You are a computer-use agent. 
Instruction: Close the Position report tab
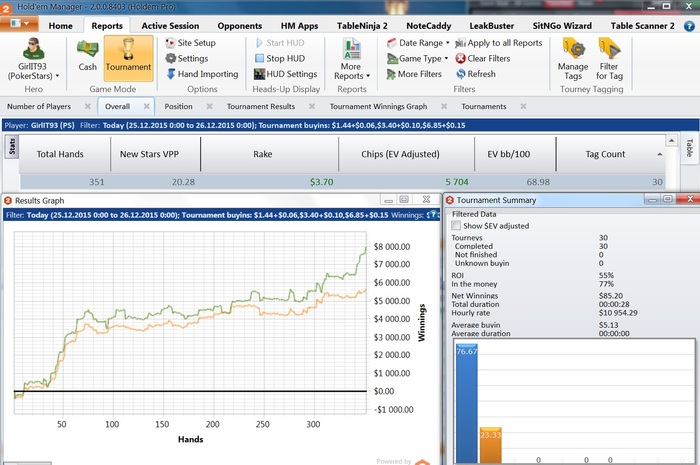point(209,106)
